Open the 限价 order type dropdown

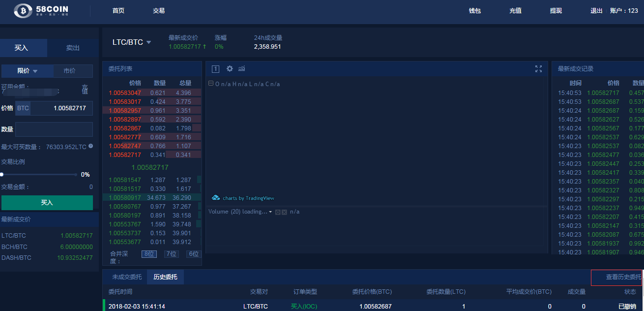28,71
